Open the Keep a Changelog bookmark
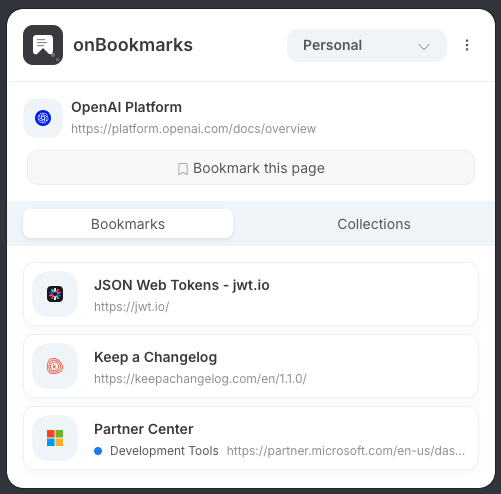Image resolution: width=501 pixels, height=494 pixels. coord(251,366)
